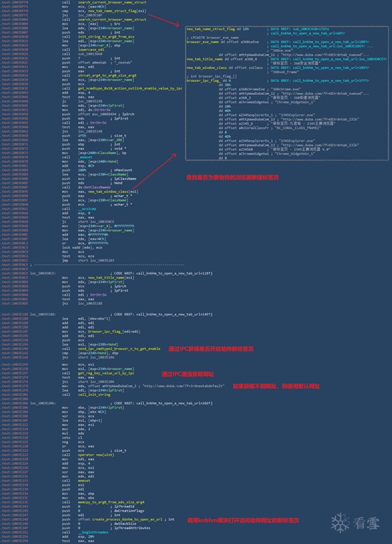
Task: Select the seto cl instruction
Action: pos(71,438)
